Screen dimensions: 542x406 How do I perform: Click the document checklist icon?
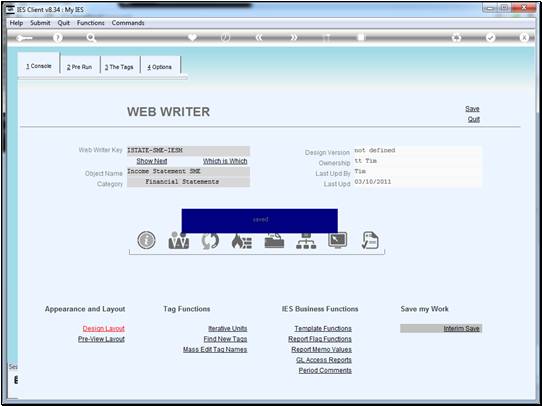370,240
